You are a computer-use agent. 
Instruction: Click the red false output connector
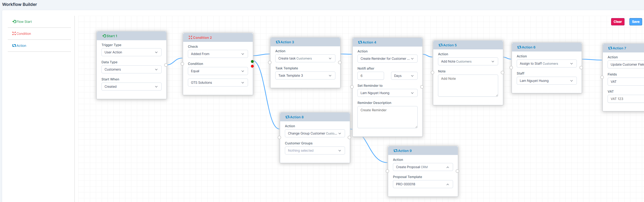pyautogui.click(x=252, y=66)
